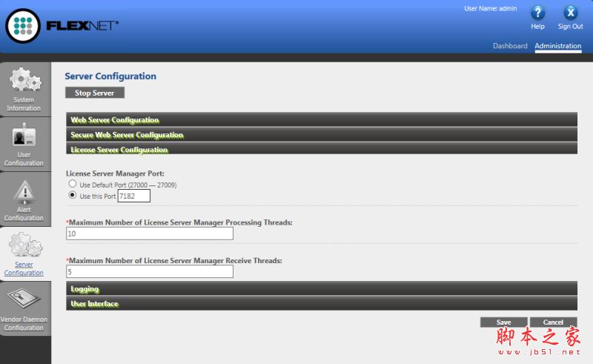The height and width of the screenshot is (364, 593).
Task: Save the server configuration
Action: [504, 322]
